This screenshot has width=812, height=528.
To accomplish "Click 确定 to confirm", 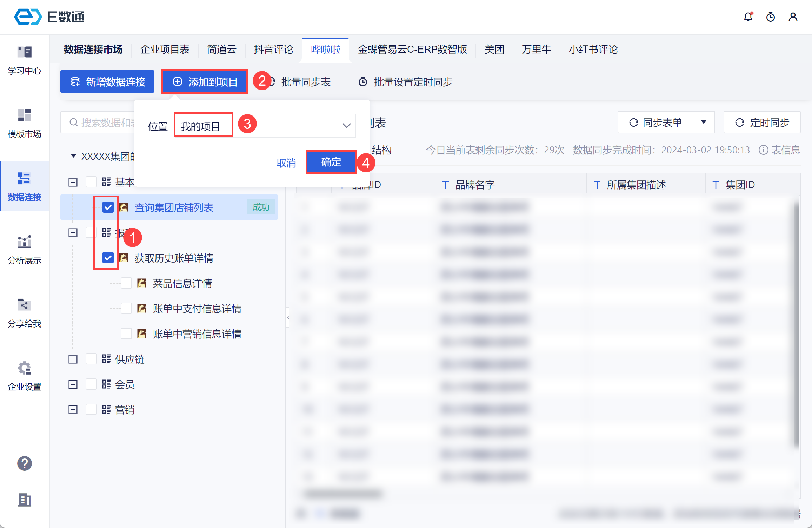I will (x=331, y=162).
